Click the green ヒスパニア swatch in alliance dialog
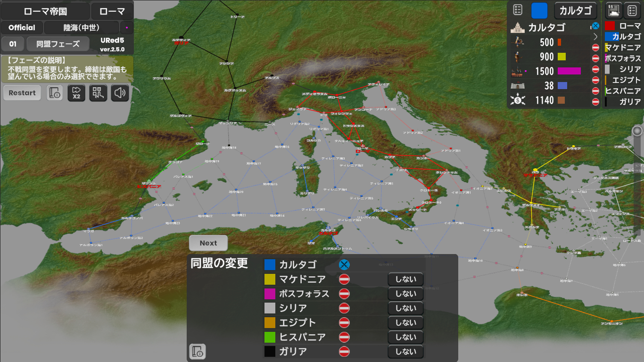This screenshot has height=362, width=644. pyautogui.click(x=270, y=337)
